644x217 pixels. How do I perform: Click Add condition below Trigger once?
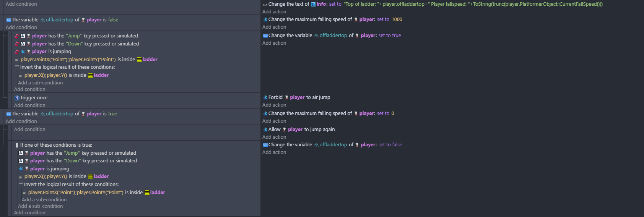point(30,105)
